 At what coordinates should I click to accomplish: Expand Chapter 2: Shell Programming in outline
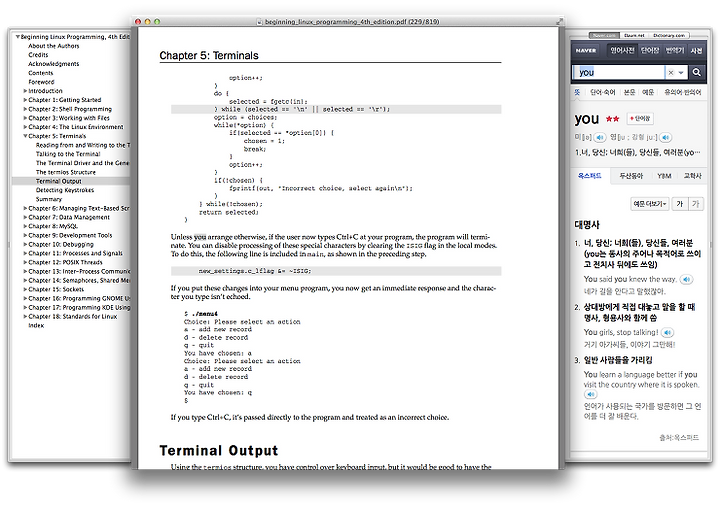click(25, 109)
